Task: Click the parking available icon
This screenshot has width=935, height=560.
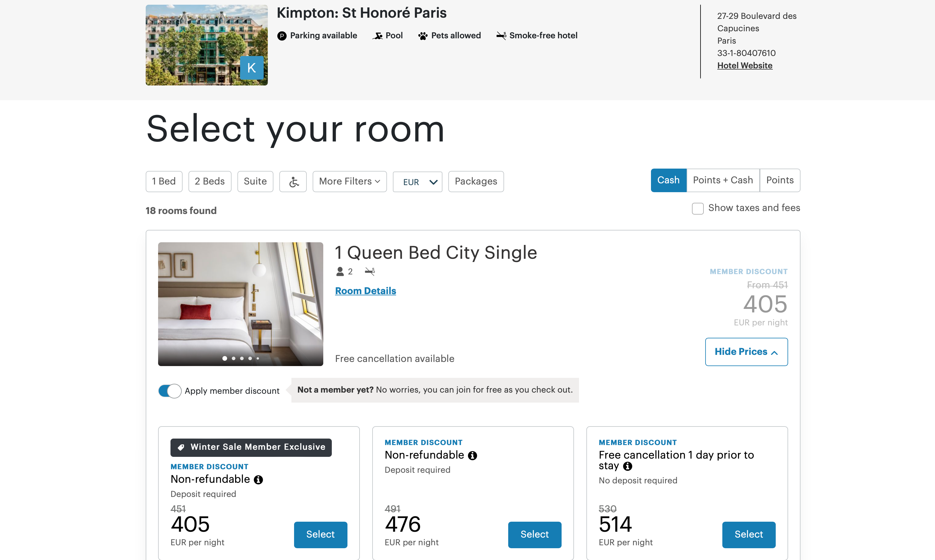Action: (282, 36)
